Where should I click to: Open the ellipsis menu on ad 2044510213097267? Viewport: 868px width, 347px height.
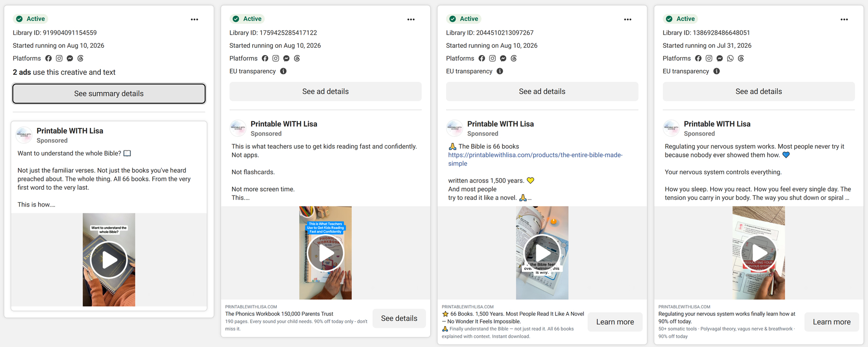point(627,19)
